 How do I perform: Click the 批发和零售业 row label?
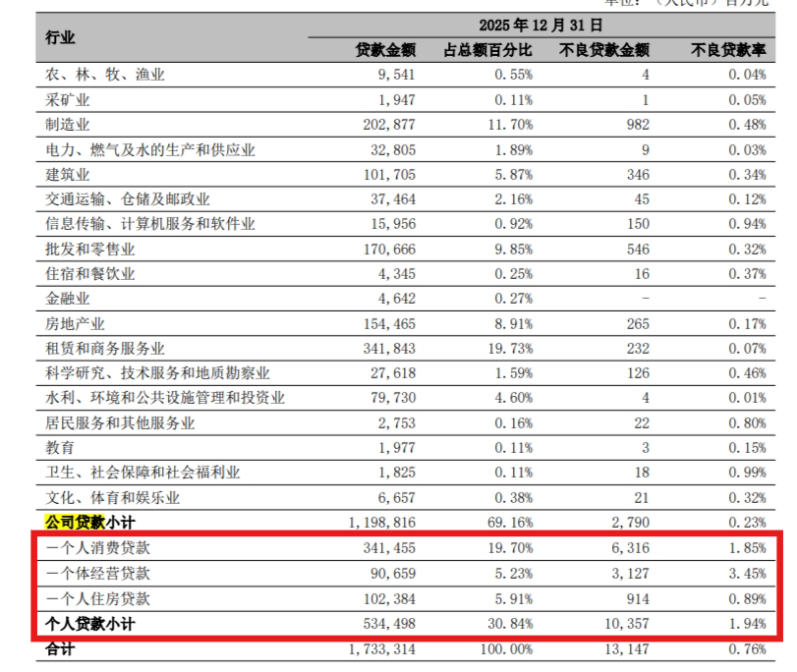[90, 251]
